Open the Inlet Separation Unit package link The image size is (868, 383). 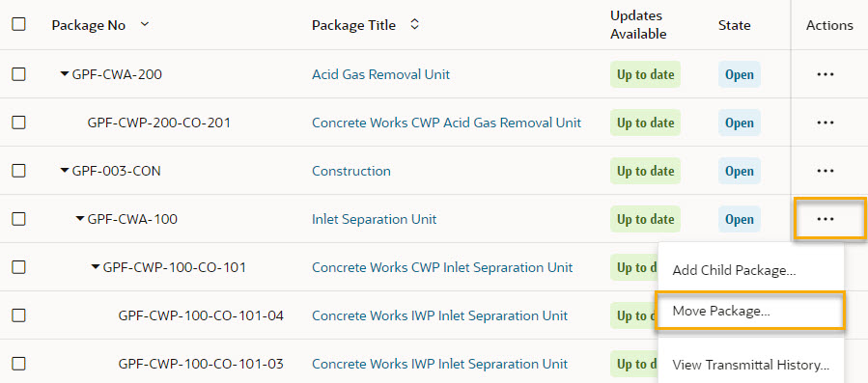pyautogui.click(x=375, y=219)
